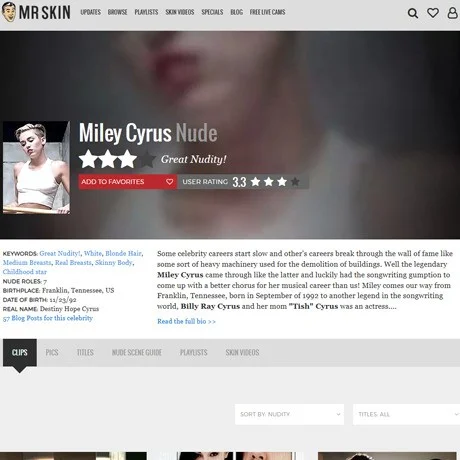Follow the White keyword link
This screenshot has height=460, width=460.
click(93, 253)
